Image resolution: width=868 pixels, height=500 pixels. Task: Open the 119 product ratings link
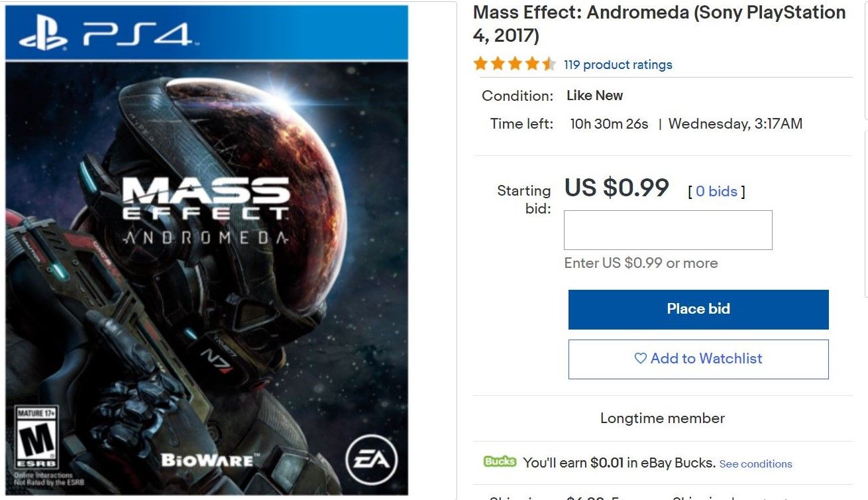tap(618, 64)
